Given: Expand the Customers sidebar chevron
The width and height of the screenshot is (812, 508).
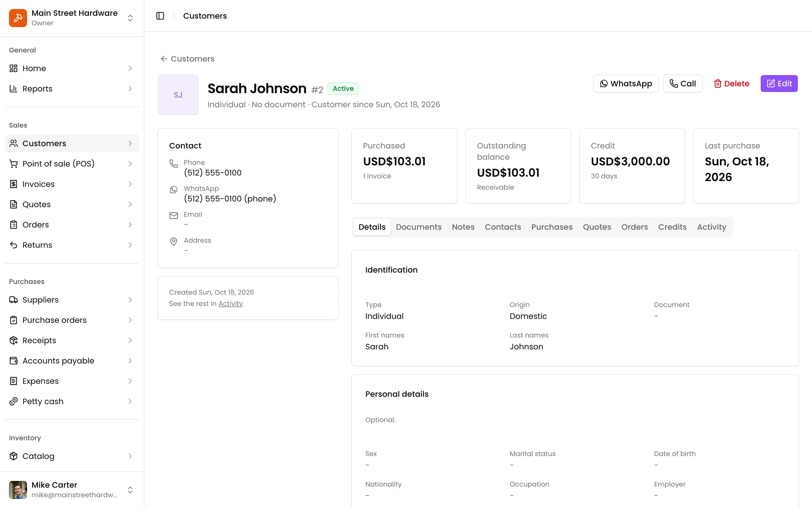Looking at the screenshot, I should coord(130,143).
